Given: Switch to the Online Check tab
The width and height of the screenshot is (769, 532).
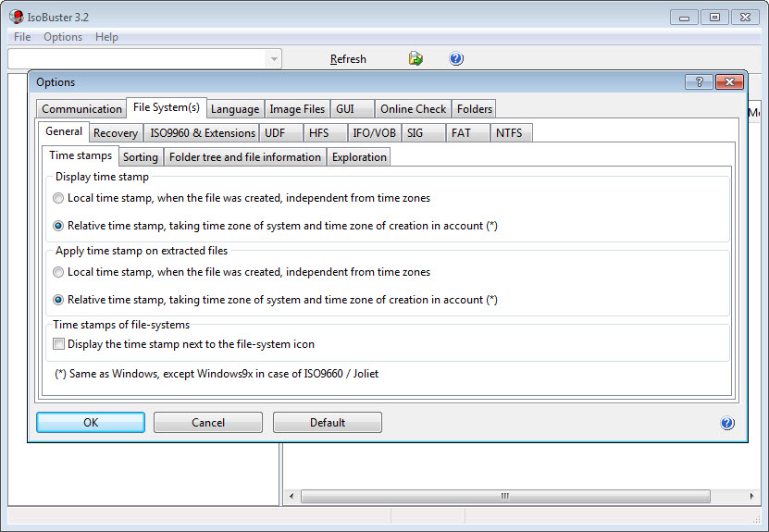Looking at the screenshot, I should [413, 109].
